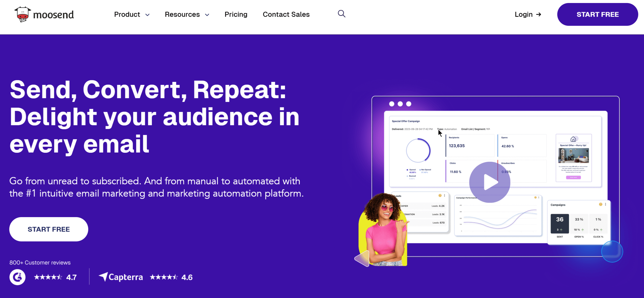Screen dimensions: 644x298
Task: Click the Login link
Action: coord(528,15)
